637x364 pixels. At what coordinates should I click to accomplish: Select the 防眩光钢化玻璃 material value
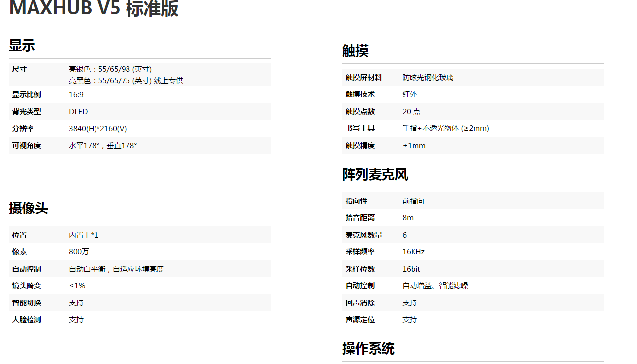click(428, 77)
